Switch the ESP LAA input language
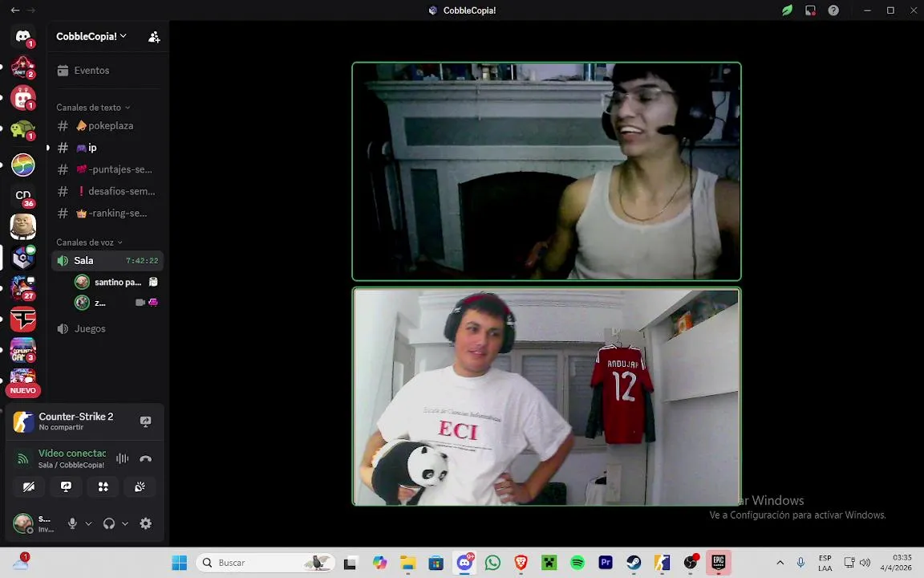924x578 pixels. [825, 563]
